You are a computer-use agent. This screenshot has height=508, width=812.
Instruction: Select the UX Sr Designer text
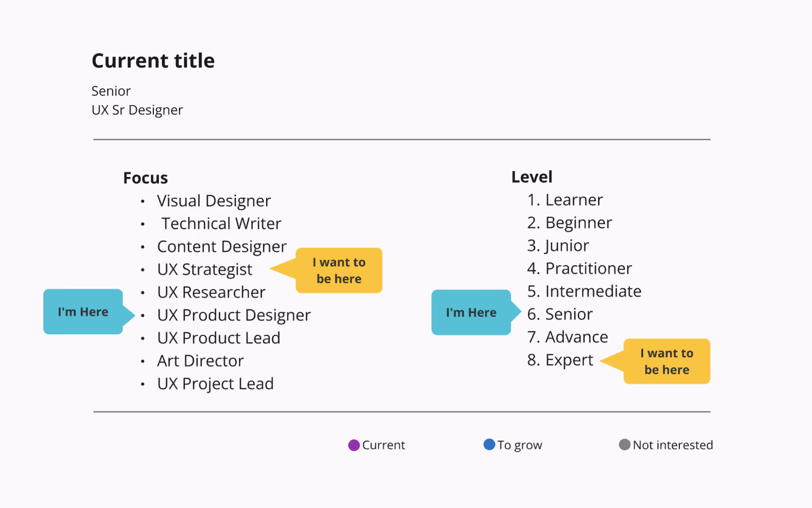click(x=137, y=110)
